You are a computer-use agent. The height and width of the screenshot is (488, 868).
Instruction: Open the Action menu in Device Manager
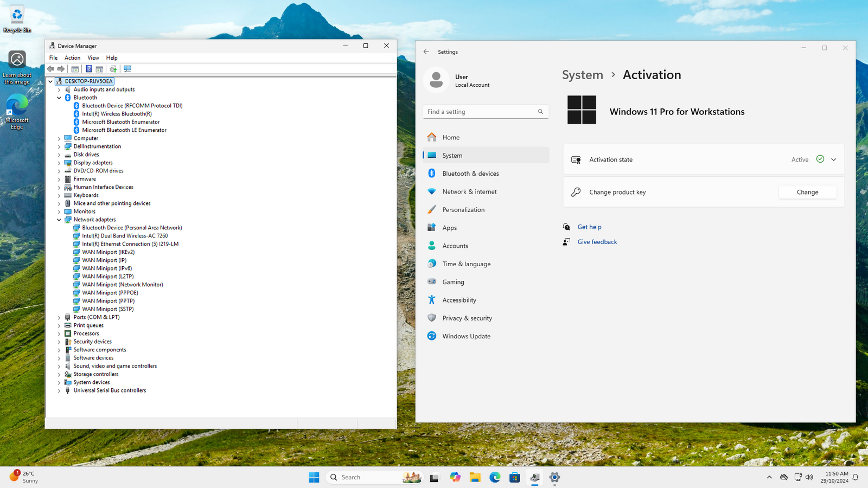coord(72,57)
